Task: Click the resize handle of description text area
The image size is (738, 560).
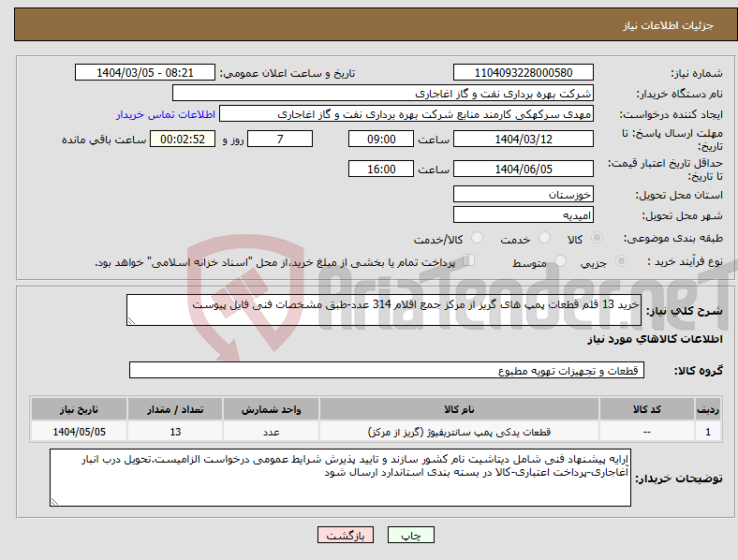Action: pyautogui.click(x=131, y=321)
